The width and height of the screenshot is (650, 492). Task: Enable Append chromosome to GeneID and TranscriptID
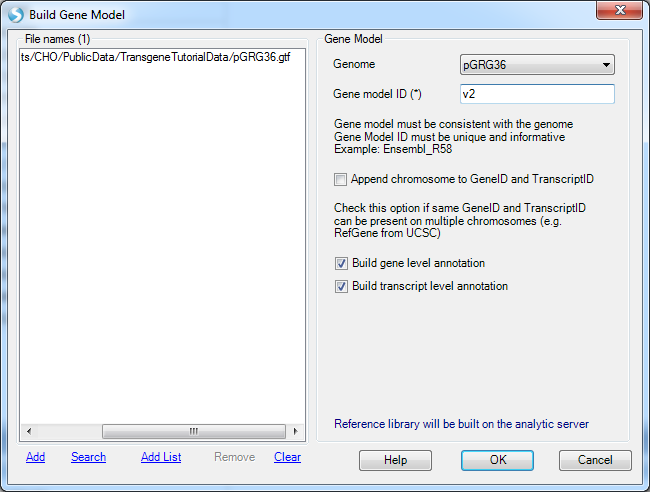[x=340, y=179]
